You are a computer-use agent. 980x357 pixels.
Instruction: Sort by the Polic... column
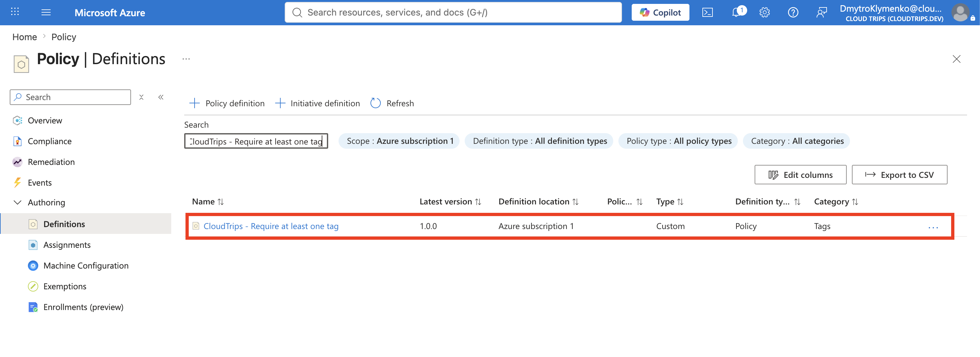coord(625,202)
